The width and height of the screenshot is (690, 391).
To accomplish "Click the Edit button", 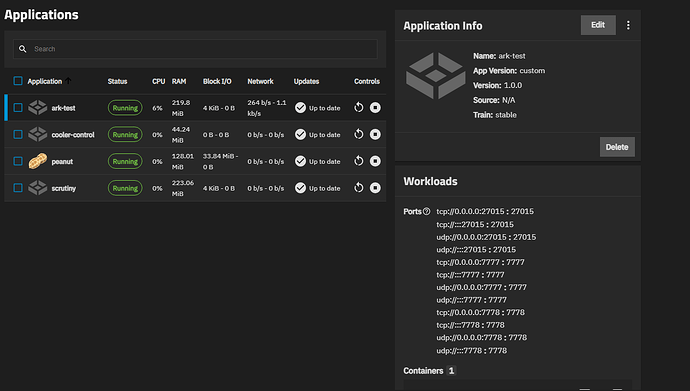I will pos(598,25).
